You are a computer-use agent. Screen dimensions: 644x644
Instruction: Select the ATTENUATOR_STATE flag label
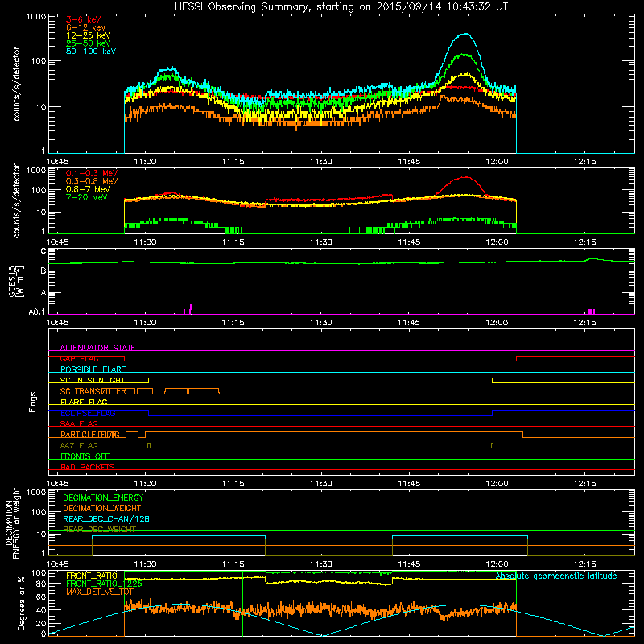[x=97, y=348]
